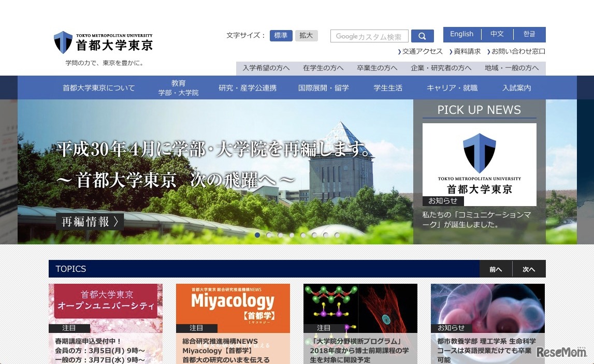Viewport: 594px width, 364px height.
Task: Select the 在学生の方へ tab
Action: point(323,68)
